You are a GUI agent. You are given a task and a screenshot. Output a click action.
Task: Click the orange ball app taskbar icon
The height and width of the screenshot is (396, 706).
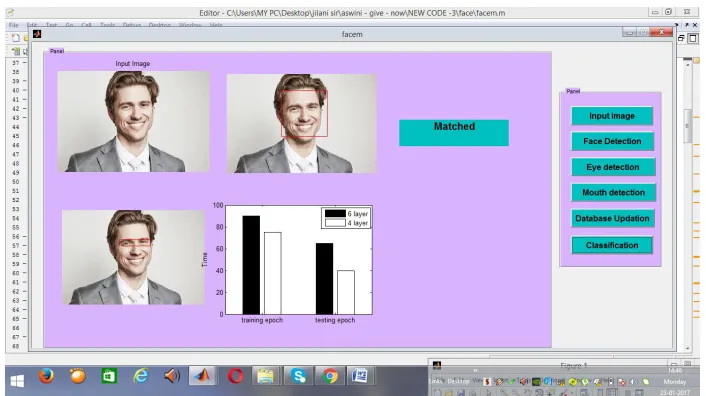pos(77,376)
